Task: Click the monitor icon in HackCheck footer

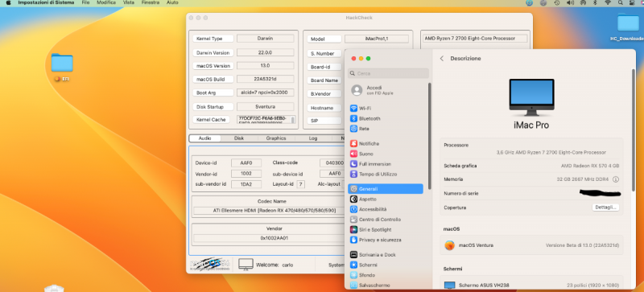Action: coord(246,265)
